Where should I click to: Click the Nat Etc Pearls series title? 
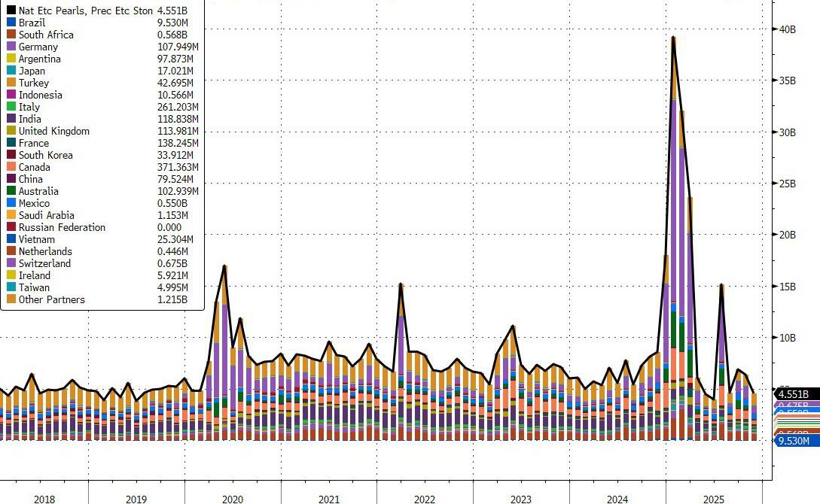tap(83, 11)
